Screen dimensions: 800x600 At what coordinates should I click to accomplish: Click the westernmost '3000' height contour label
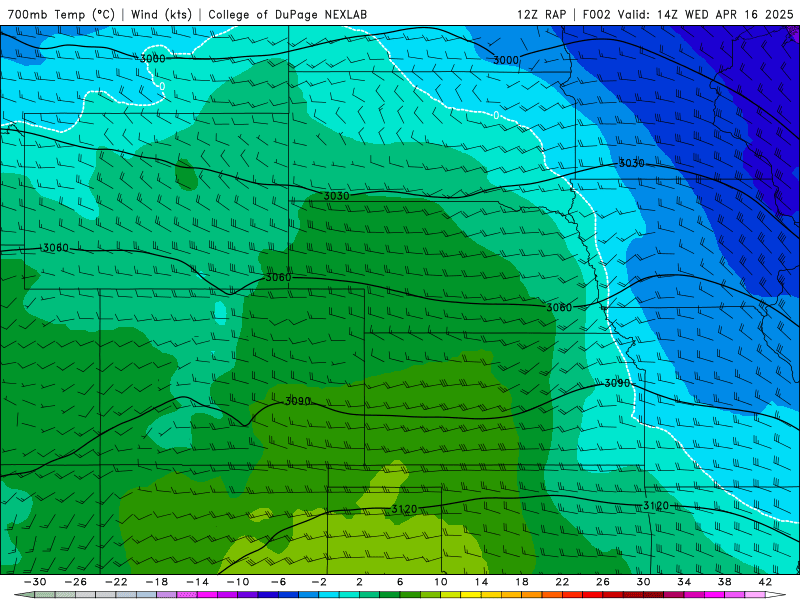pos(153,59)
